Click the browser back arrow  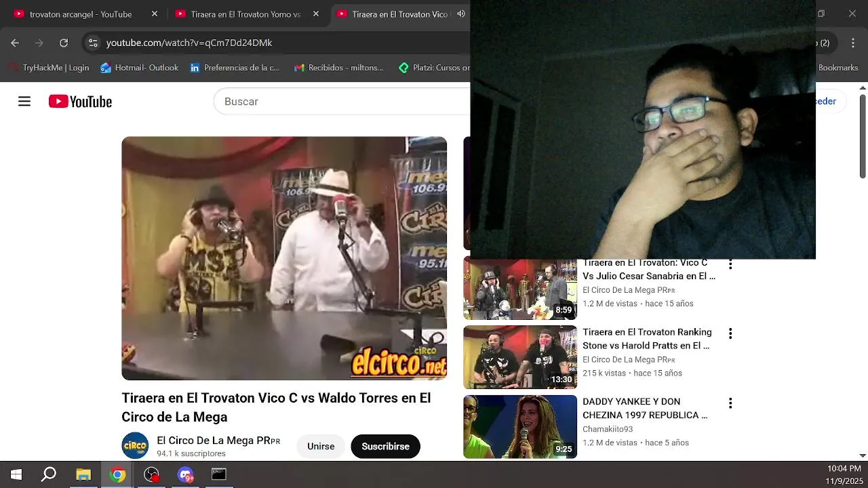[x=15, y=43]
